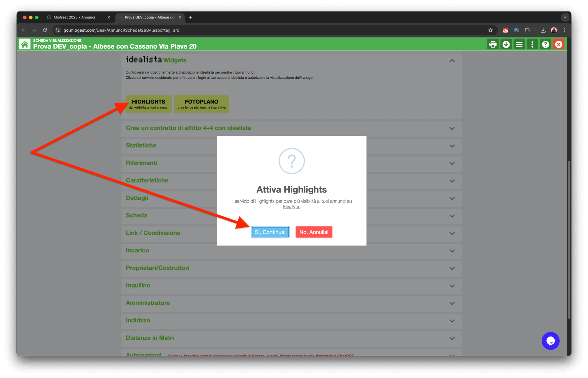The width and height of the screenshot is (588, 378).
Task: Click the Amministratore section title
Action: pos(148,303)
